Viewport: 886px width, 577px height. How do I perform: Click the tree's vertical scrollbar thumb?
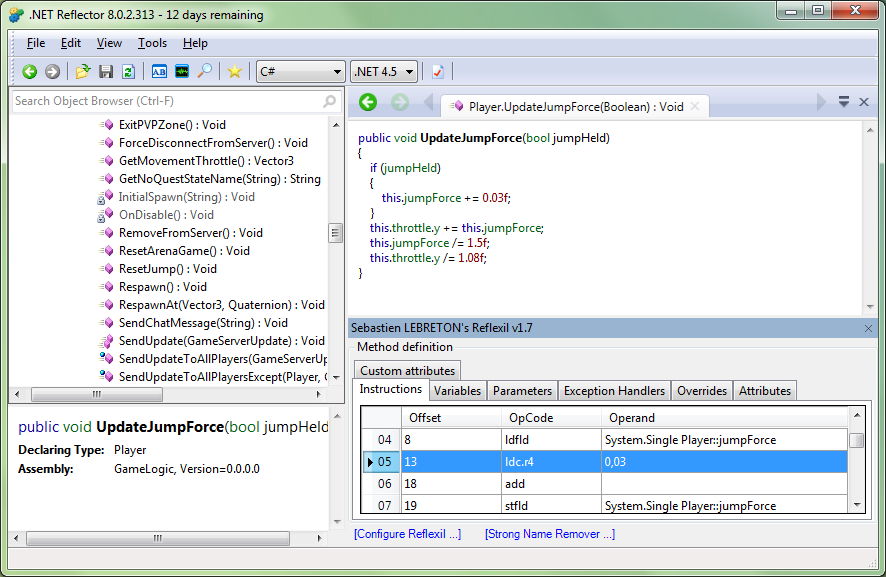pos(336,233)
